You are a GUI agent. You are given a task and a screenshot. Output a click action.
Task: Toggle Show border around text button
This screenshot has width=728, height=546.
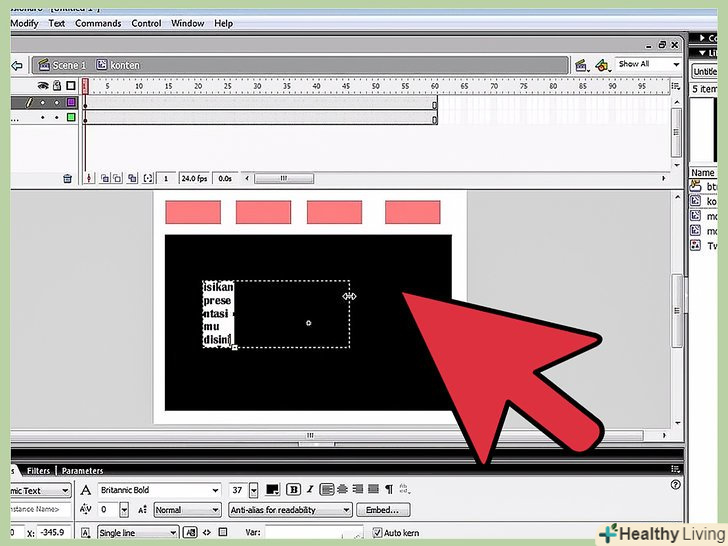(x=223, y=533)
